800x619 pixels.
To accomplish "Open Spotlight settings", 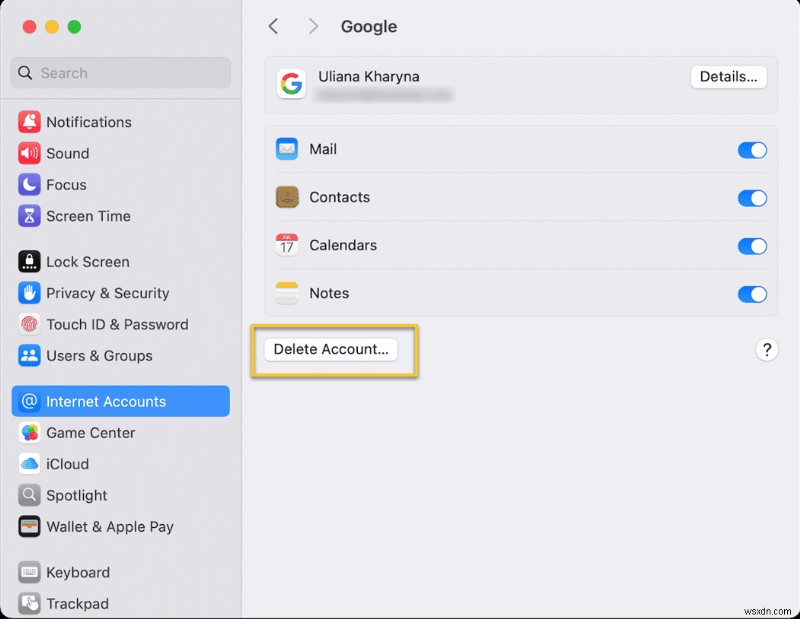I will 120,495.
